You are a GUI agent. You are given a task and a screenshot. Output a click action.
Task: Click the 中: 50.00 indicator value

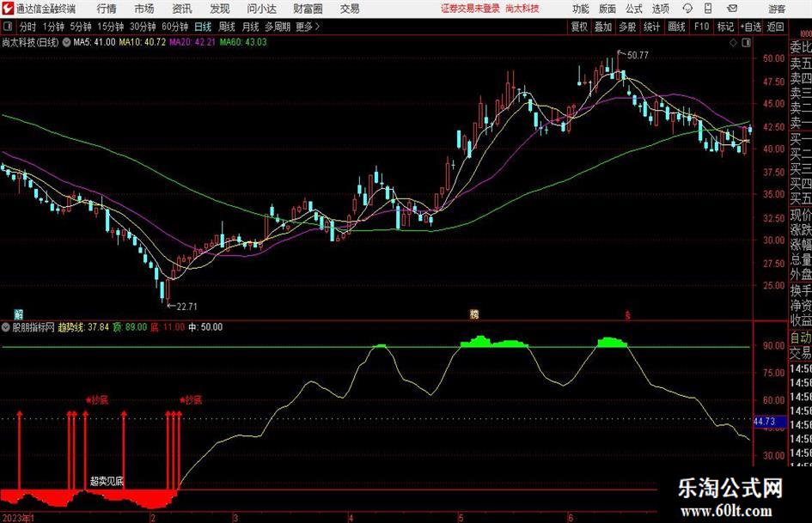pyautogui.click(x=205, y=327)
